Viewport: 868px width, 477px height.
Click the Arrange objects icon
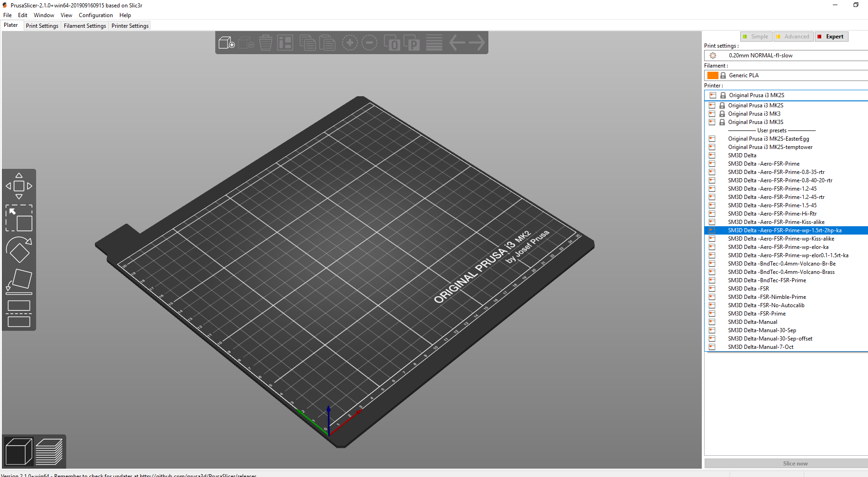[x=285, y=43]
